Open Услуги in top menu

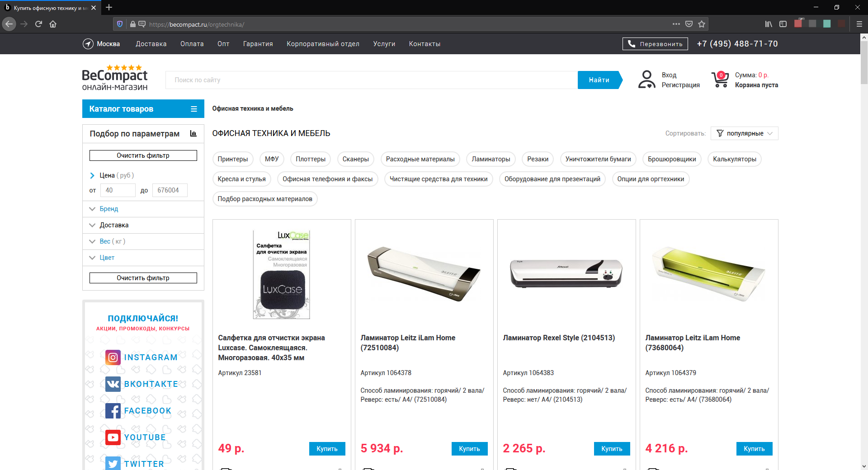coord(384,44)
